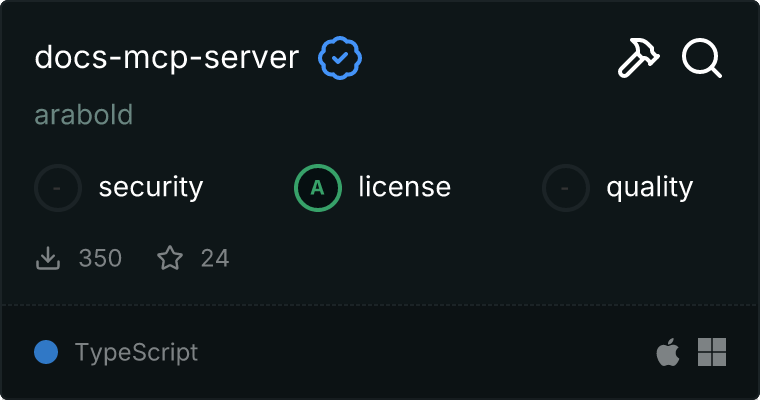Click the download count icon
The height and width of the screenshot is (400, 760).
(48, 259)
